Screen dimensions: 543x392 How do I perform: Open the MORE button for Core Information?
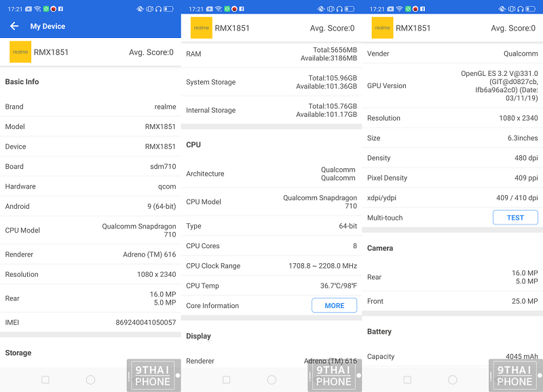[x=334, y=305]
